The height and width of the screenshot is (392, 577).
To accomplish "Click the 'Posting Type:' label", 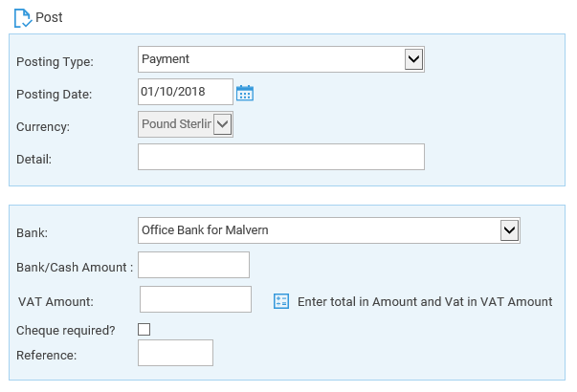I will pos(55,62).
